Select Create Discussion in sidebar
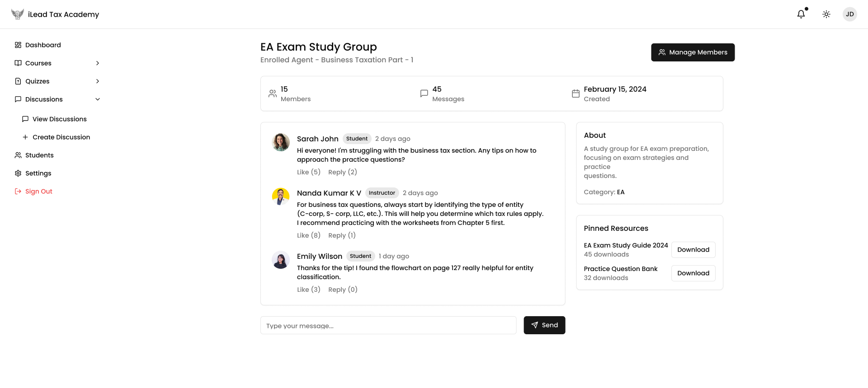The width and height of the screenshot is (868, 388). click(61, 137)
